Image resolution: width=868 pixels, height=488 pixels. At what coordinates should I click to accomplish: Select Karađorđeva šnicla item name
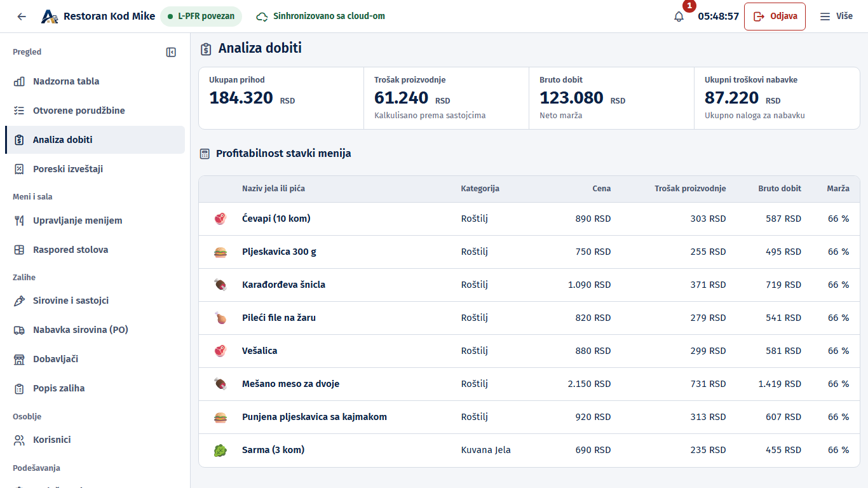(x=283, y=285)
